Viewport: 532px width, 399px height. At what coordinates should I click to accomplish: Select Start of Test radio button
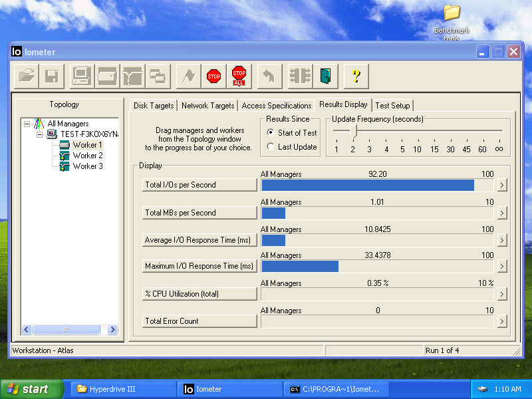[x=271, y=132]
